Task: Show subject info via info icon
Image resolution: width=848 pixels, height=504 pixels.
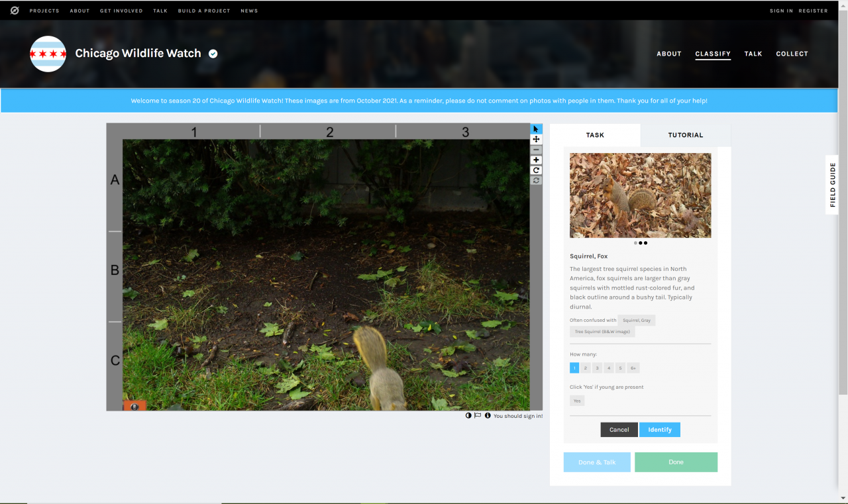Action: coord(488,416)
